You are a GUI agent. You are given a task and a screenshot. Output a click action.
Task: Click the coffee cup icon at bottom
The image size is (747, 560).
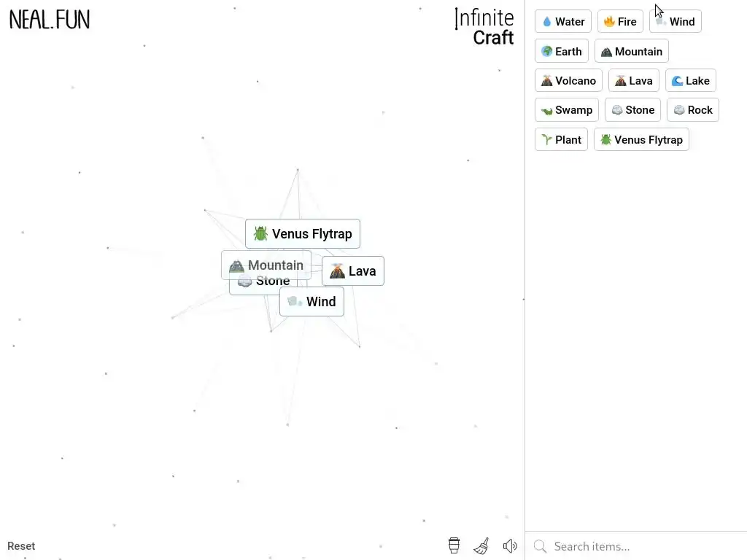coord(454,545)
